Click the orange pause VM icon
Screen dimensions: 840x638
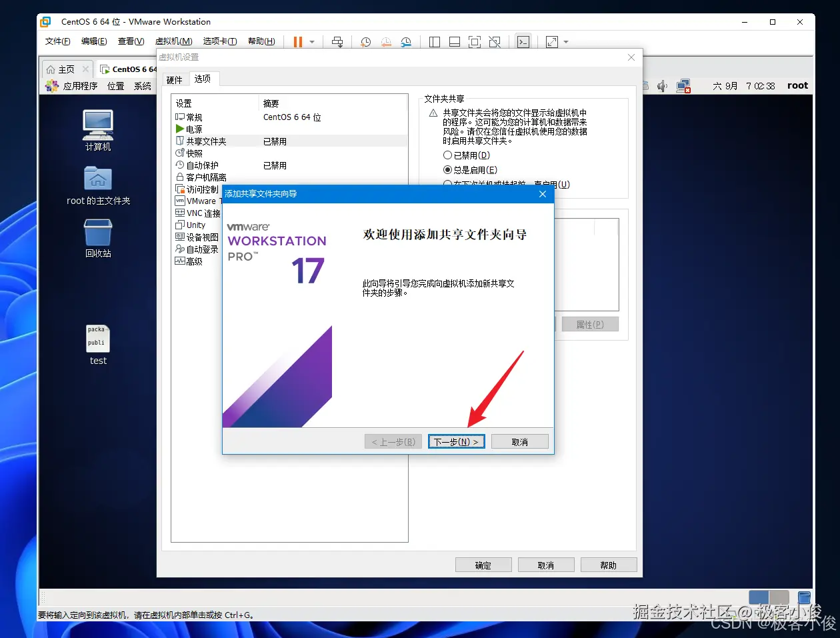point(298,42)
